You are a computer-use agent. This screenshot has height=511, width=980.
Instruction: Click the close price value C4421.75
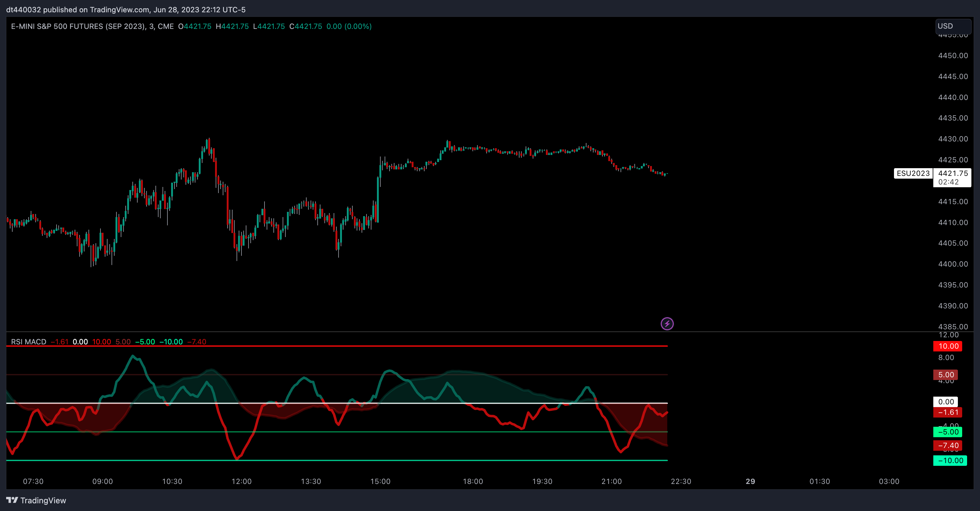point(305,26)
